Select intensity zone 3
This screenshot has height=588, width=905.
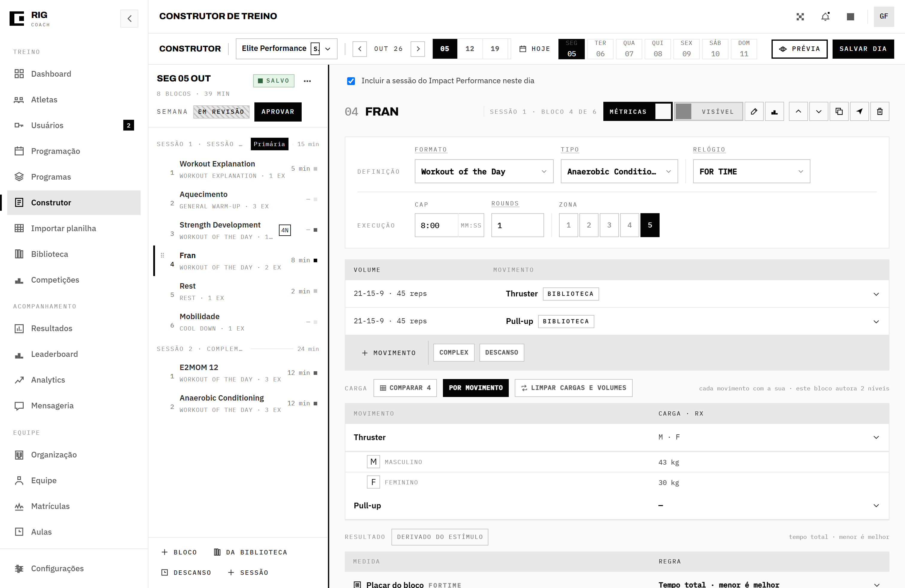(x=609, y=225)
